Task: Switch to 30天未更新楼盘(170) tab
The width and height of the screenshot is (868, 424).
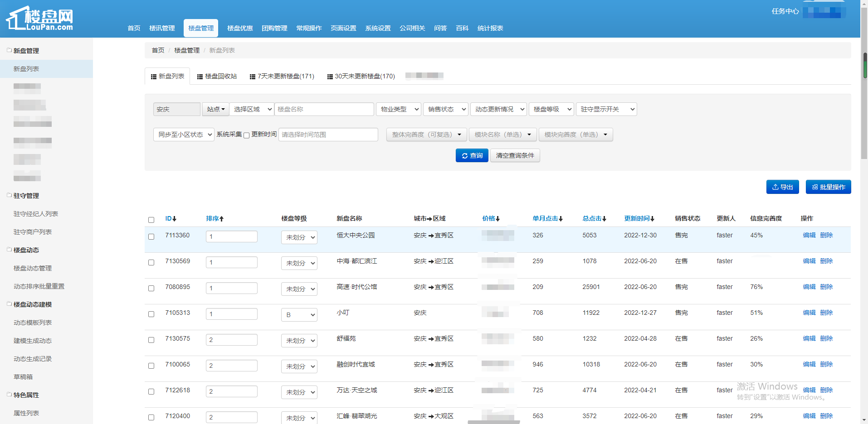Action: click(x=361, y=76)
